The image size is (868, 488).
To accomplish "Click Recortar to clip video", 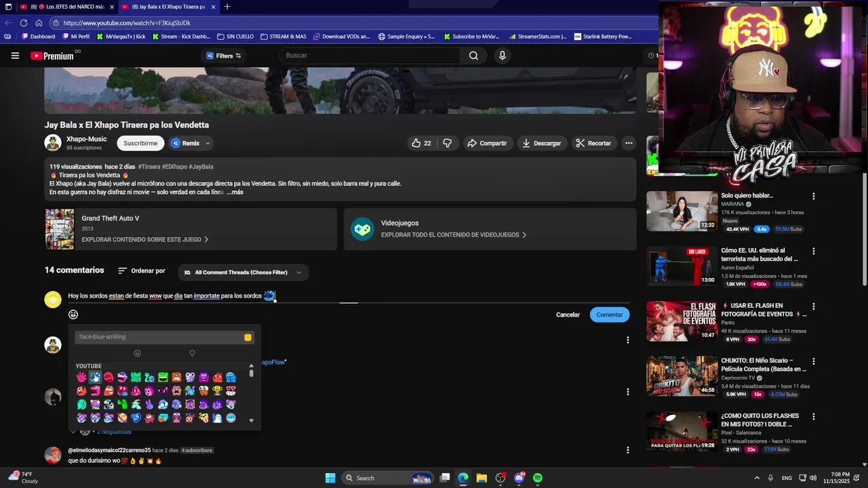I will (593, 143).
